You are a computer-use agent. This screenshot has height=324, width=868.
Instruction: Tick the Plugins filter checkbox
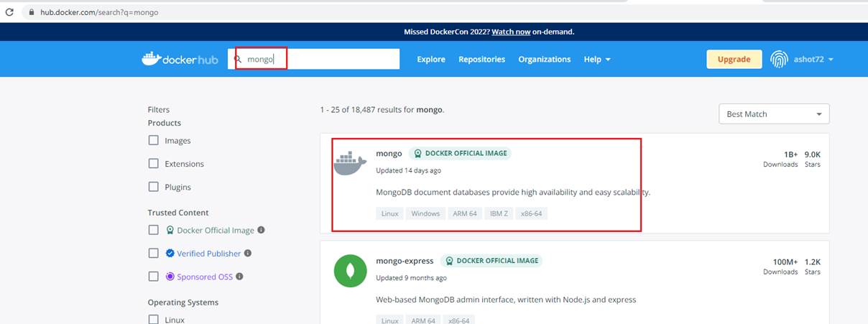[153, 187]
